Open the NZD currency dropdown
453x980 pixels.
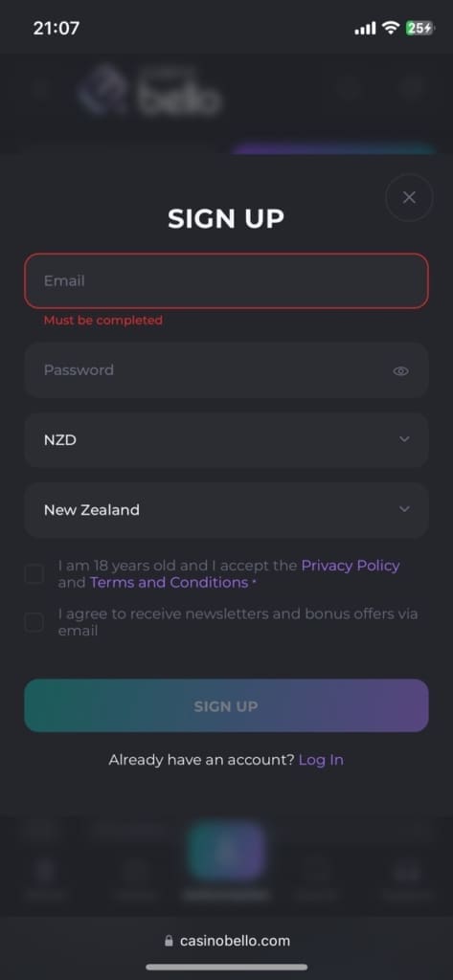(x=226, y=440)
